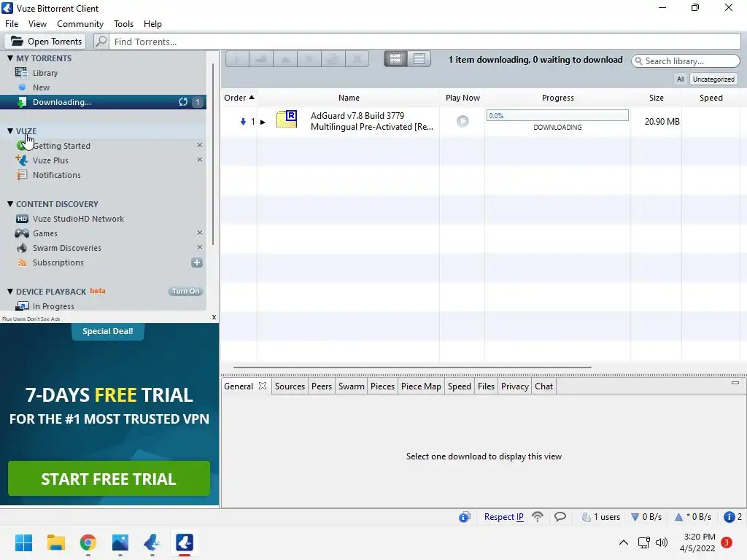
Task: Close the Vuze Plus sidebar entry
Action: point(200,160)
